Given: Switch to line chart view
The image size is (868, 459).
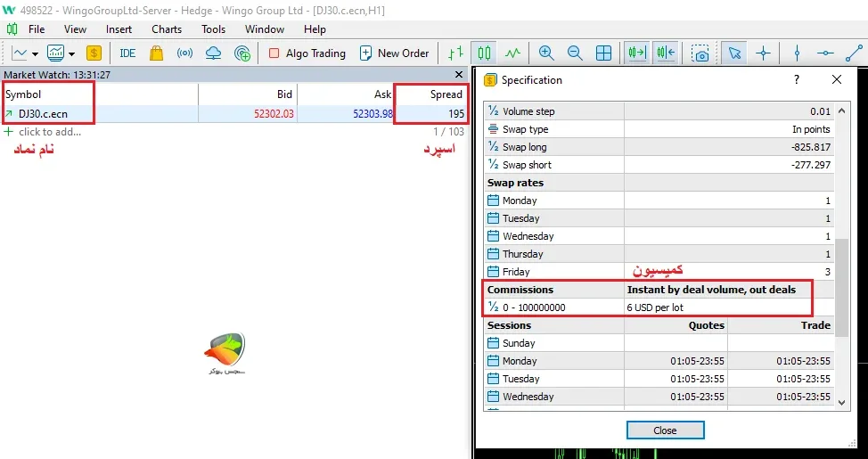Looking at the screenshot, I should pyautogui.click(x=513, y=53).
